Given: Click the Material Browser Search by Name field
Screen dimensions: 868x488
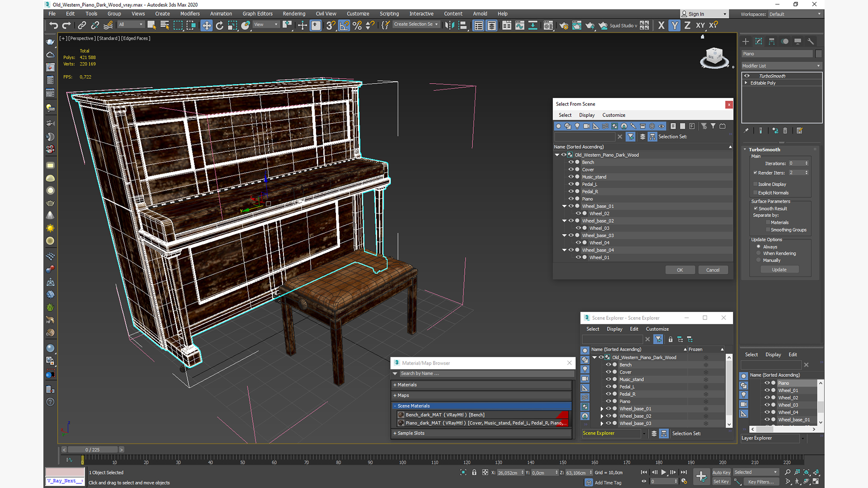Looking at the screenshot, I should coord(486,374).
